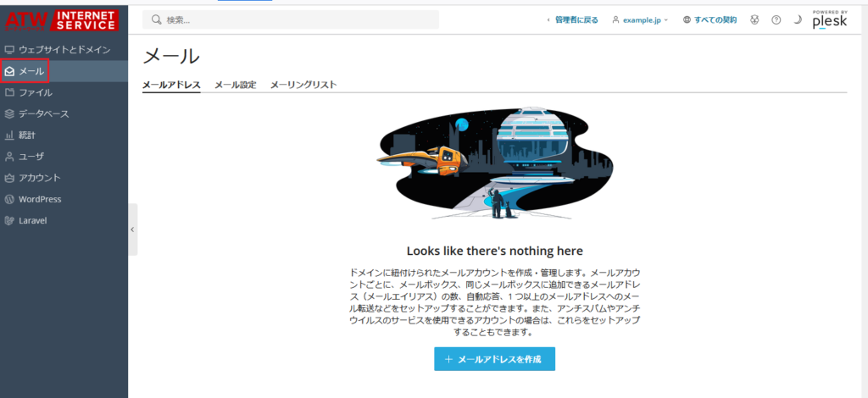
Task: Open the ファイル sidebar item
Action: 64,92
